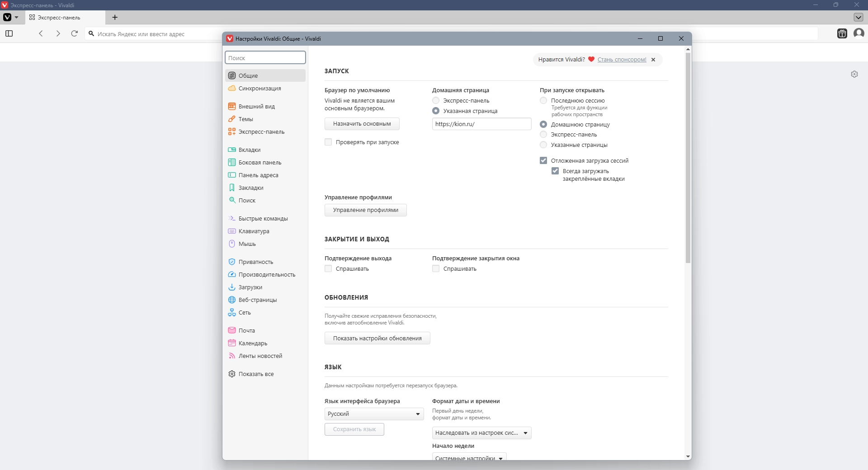
Task: Select the Экспресс-панель browser tab
Action: 65,17
